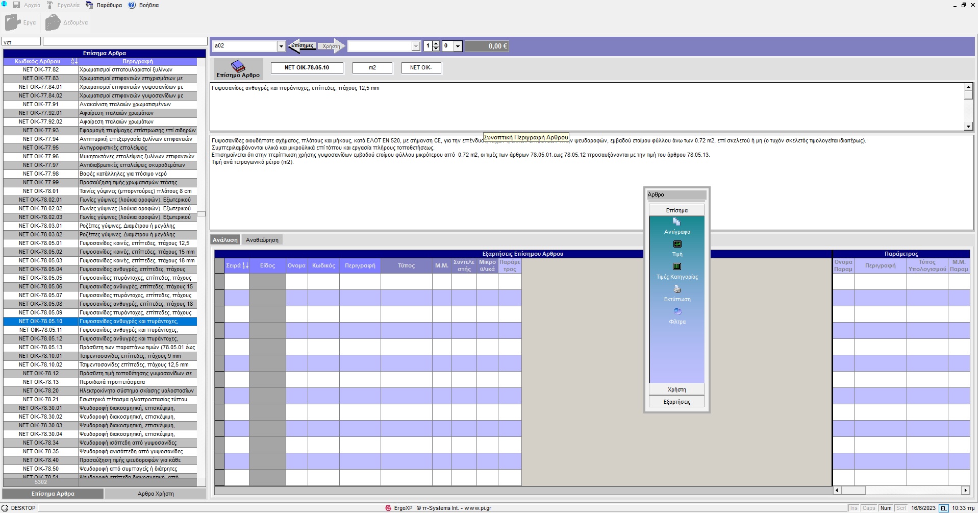This screenshot has width=980, height=513.
Task: Select row NET OIK-77.99
Action: pyautogui.click(x=100, y=182)
